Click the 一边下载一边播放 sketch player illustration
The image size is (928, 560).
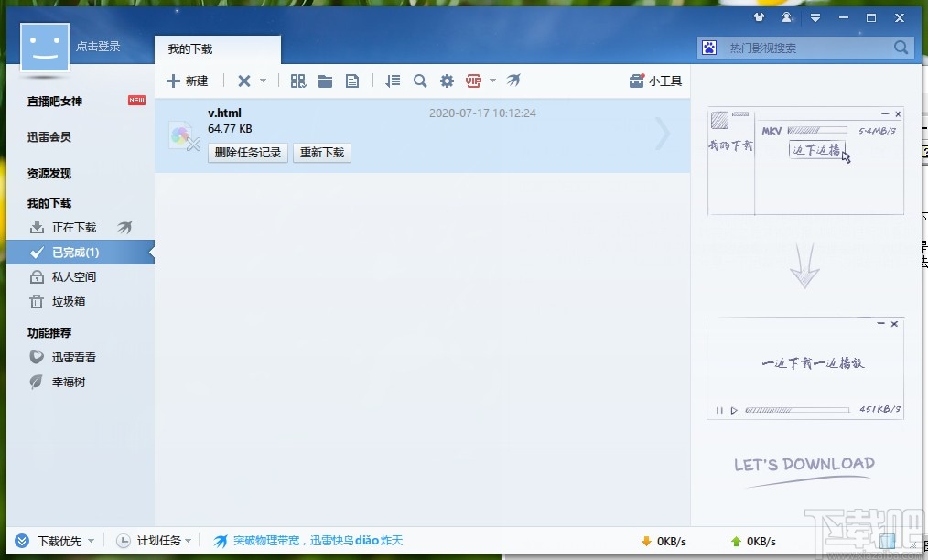(x=805, y=368)
